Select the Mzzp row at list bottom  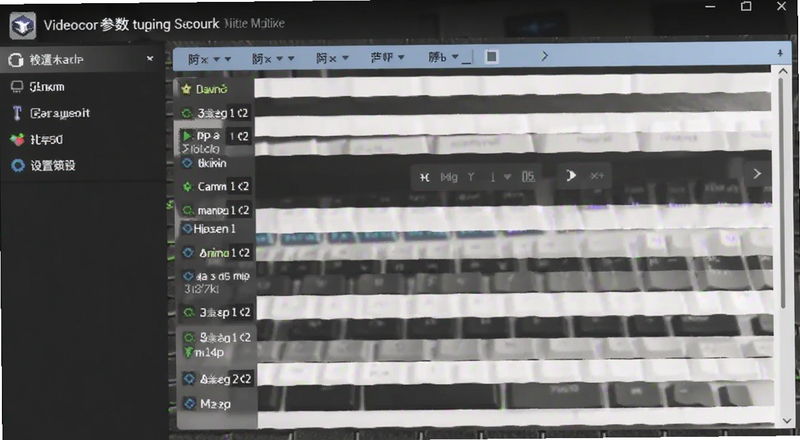(x=216, y=404)
